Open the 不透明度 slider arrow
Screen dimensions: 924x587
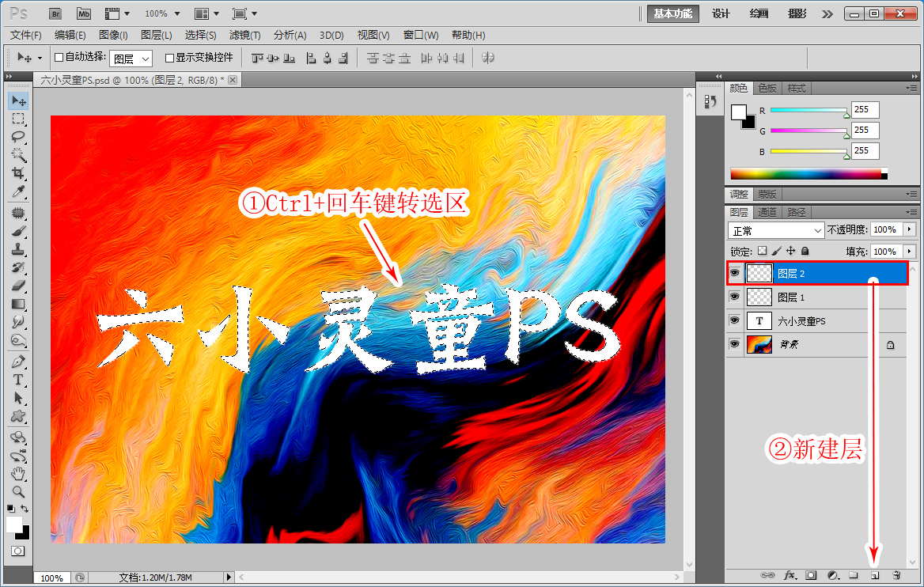click(x=910, y=229)
